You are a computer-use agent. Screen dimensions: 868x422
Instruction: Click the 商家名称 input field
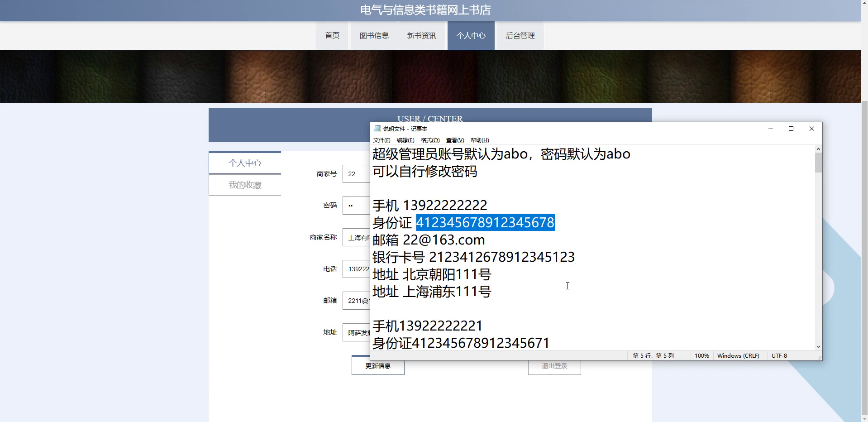click(x=356, y=237)
